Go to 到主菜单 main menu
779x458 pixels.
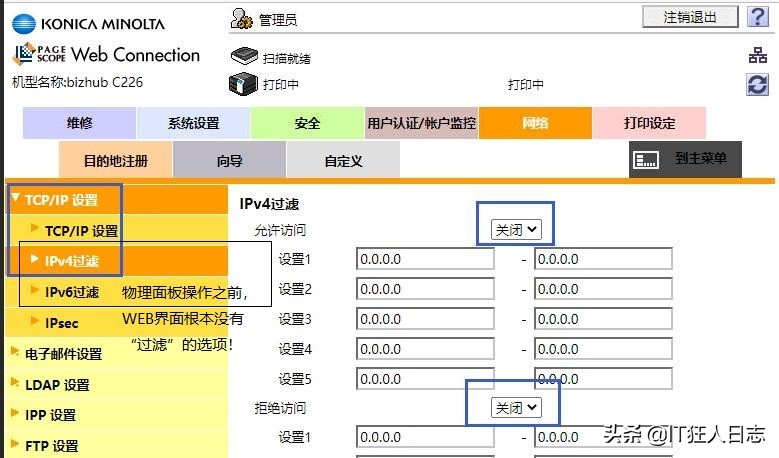685,159
